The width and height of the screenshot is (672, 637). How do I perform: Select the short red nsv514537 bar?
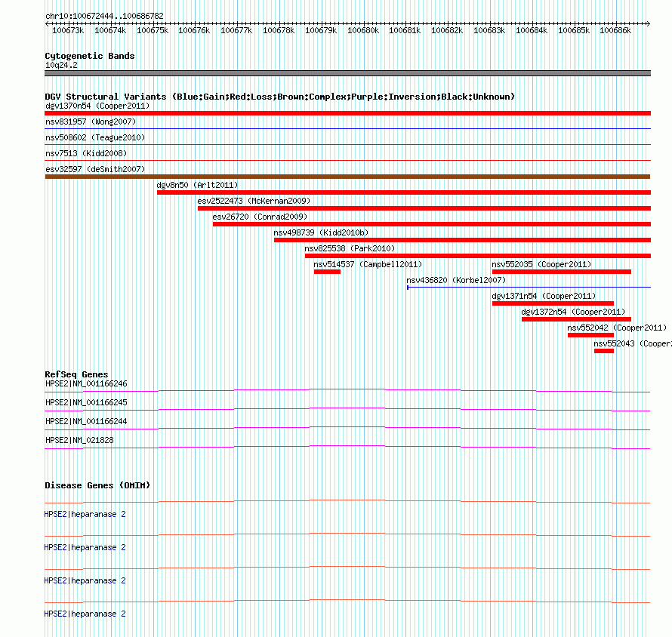pos(327,272)
